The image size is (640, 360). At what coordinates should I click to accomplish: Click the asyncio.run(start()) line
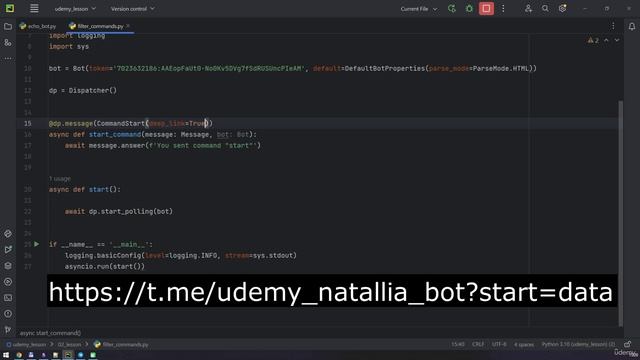pos(105,267)
